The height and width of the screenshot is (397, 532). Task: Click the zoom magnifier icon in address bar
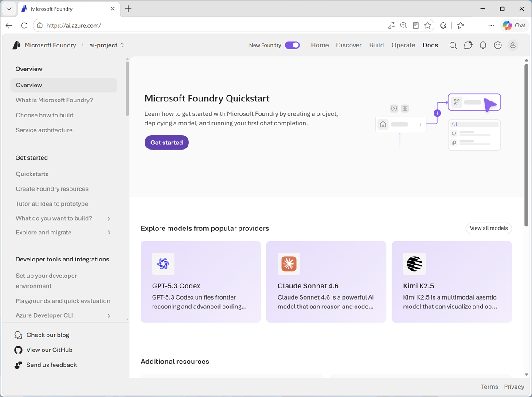(403, 26)
